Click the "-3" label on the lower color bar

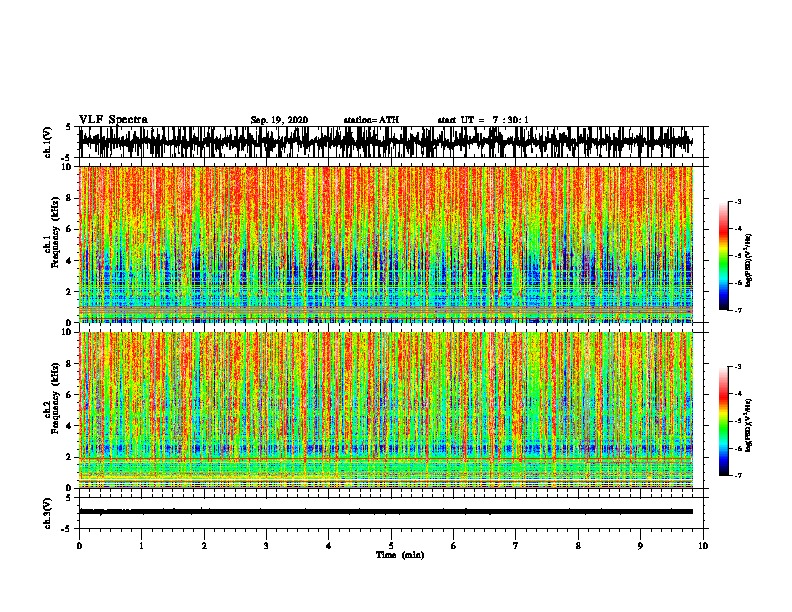pos(737,367)
